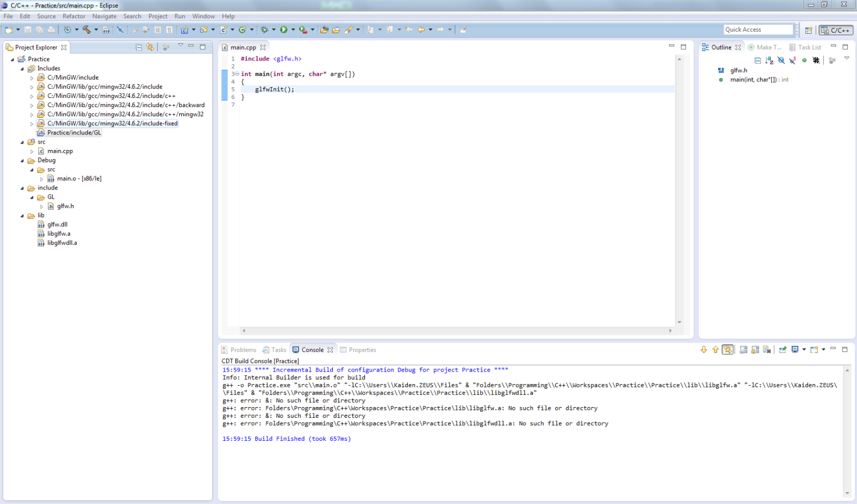Click the glfwInit(); line in editor
Viewport: 857px width, 504px height.
[x=274, y=89]
